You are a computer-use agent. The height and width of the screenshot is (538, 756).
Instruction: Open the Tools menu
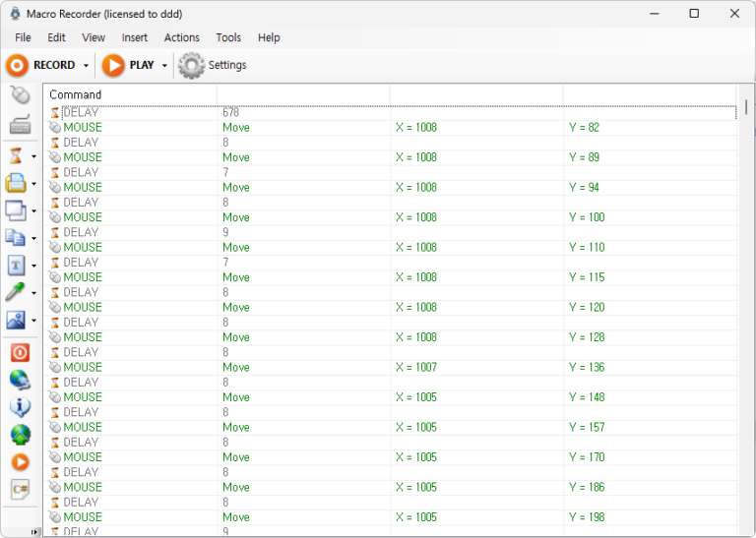[x=228, y=37]
